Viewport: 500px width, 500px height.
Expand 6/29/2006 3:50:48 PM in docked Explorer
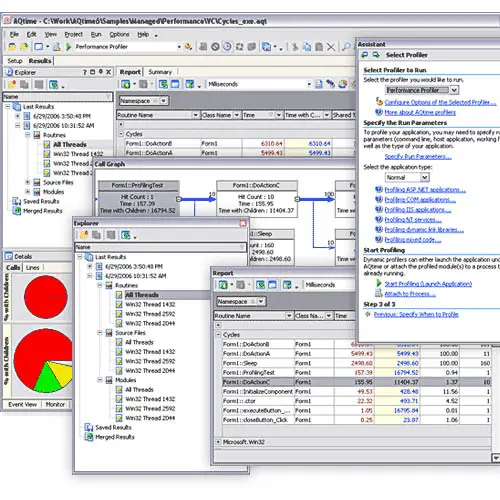point(18,116)
